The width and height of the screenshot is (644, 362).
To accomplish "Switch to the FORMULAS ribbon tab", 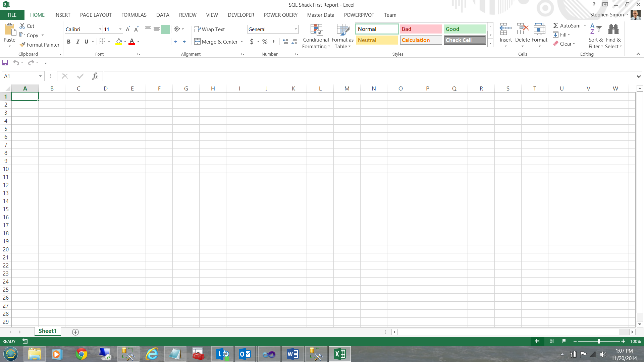I will click(134, 15).
